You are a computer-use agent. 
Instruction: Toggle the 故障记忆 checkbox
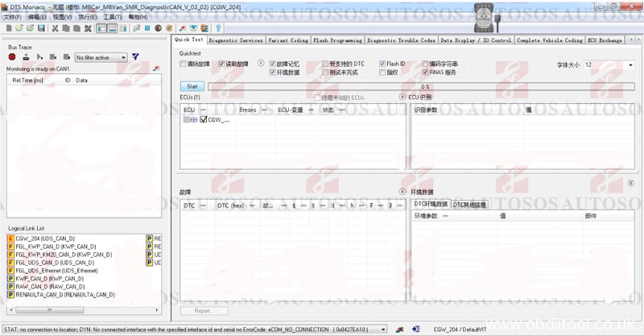[x=272, y=64]
